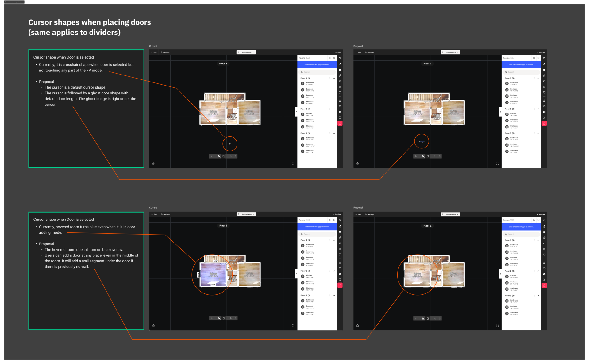Click the fullscreen icon in top Proposal mockup canvas

[x=497, y=164]
